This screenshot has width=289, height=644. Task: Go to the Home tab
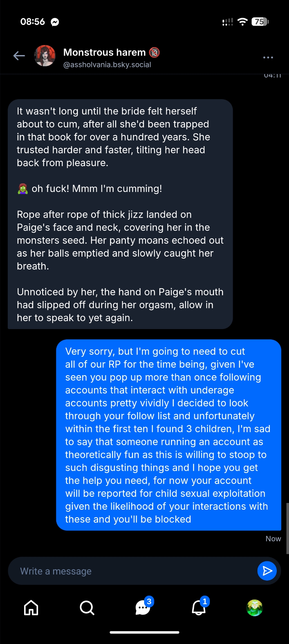pos(31,608)
